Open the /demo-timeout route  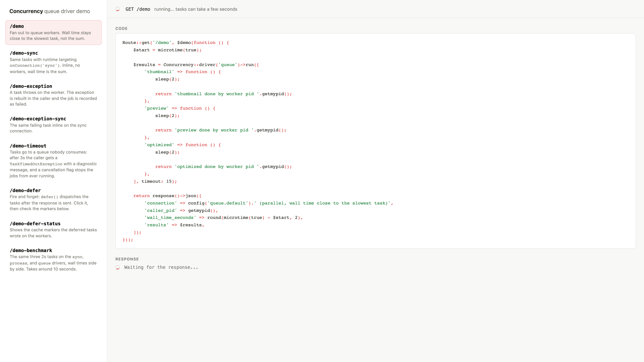pyautogui.click(x=53, y=161)
